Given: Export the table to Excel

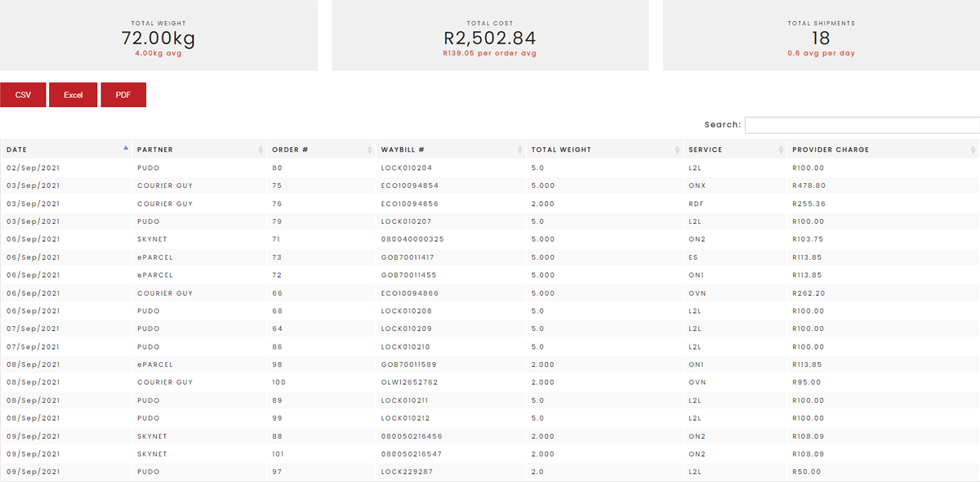Looking at the screenshot, I should click(x=73, y=95).
